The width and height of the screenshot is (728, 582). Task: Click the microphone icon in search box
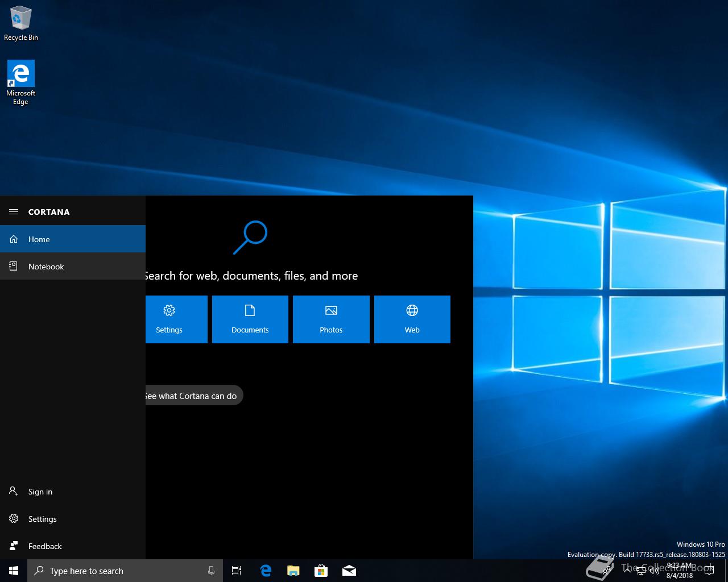pos(212,571)
